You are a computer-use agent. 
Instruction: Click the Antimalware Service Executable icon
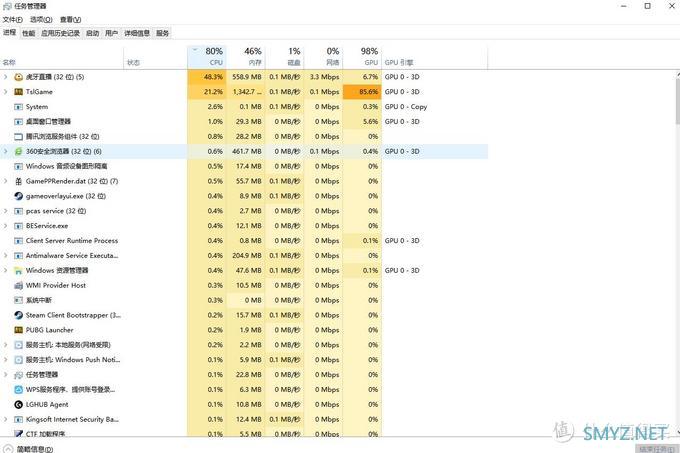tap(18, 256)
